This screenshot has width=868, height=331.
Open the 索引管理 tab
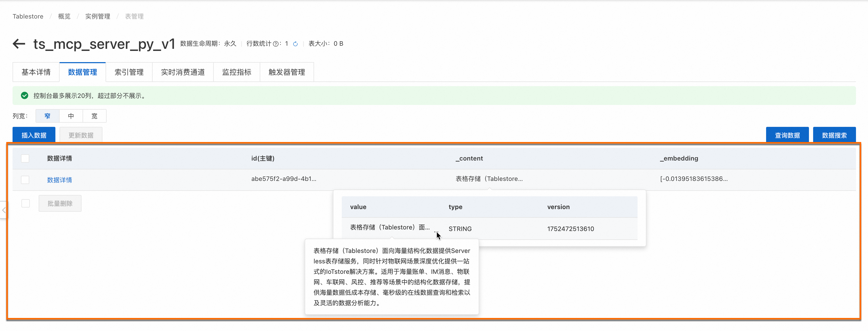pos(129,72)
